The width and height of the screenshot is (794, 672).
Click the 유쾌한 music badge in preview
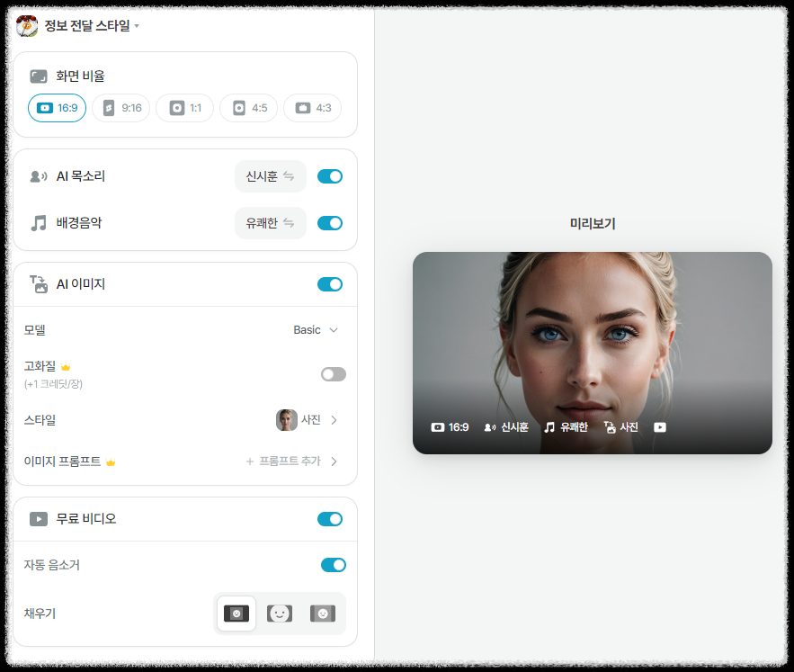point(567,427)
